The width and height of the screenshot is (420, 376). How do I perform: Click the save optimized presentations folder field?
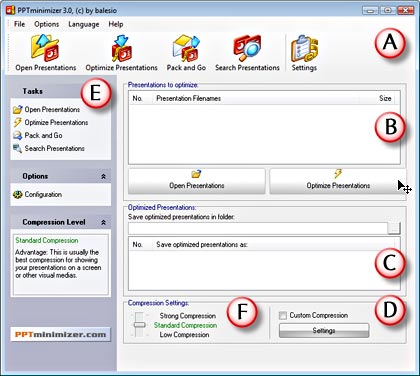pyautogui.click(x=258, y=229)
